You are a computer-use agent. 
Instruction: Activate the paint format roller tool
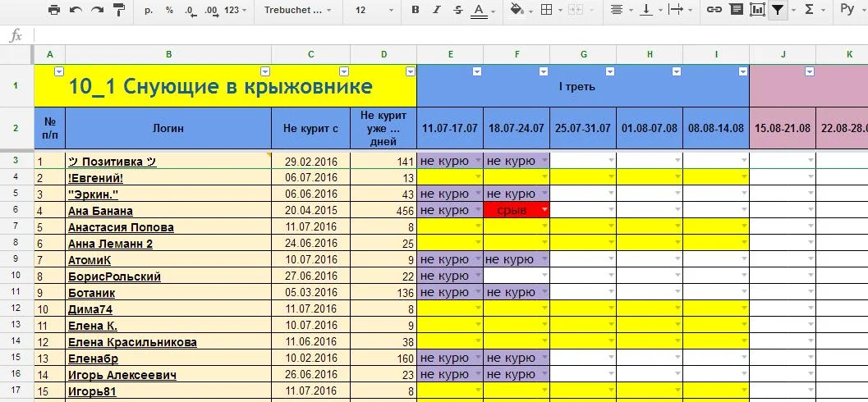click(x=118, y=9)
